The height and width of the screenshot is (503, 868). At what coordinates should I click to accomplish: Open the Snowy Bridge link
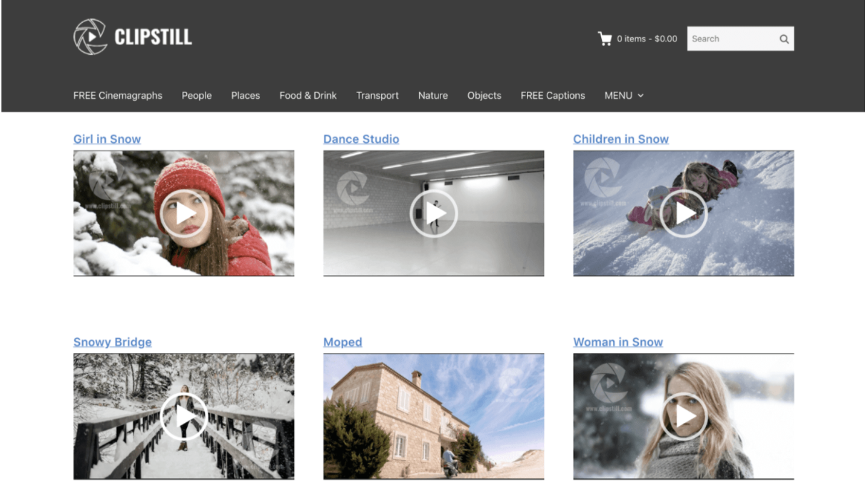112,342
